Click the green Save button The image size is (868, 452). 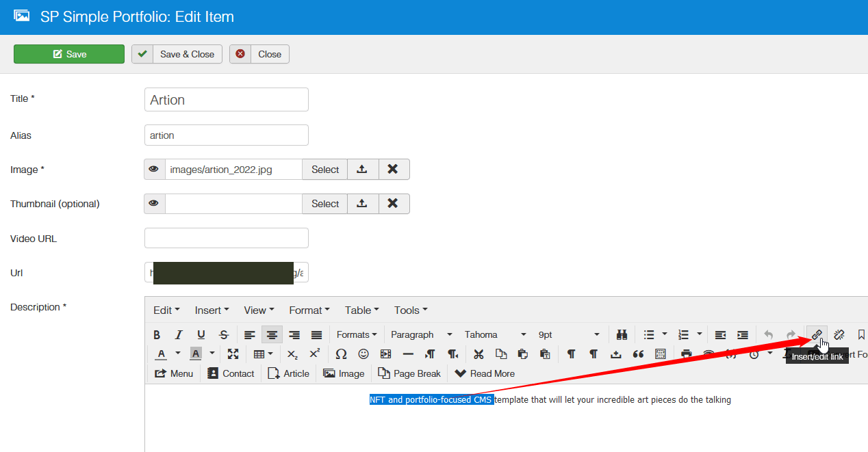(69, 54)
